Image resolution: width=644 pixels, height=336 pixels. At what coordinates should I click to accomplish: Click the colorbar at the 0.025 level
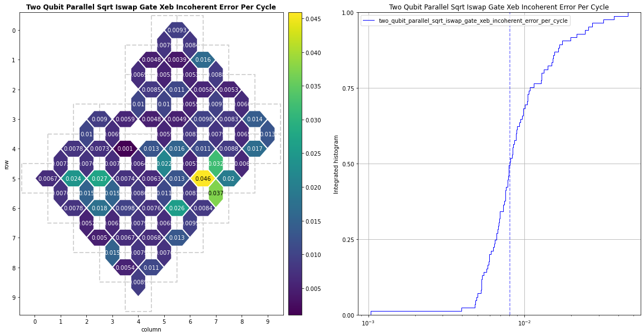pos(296,154)
